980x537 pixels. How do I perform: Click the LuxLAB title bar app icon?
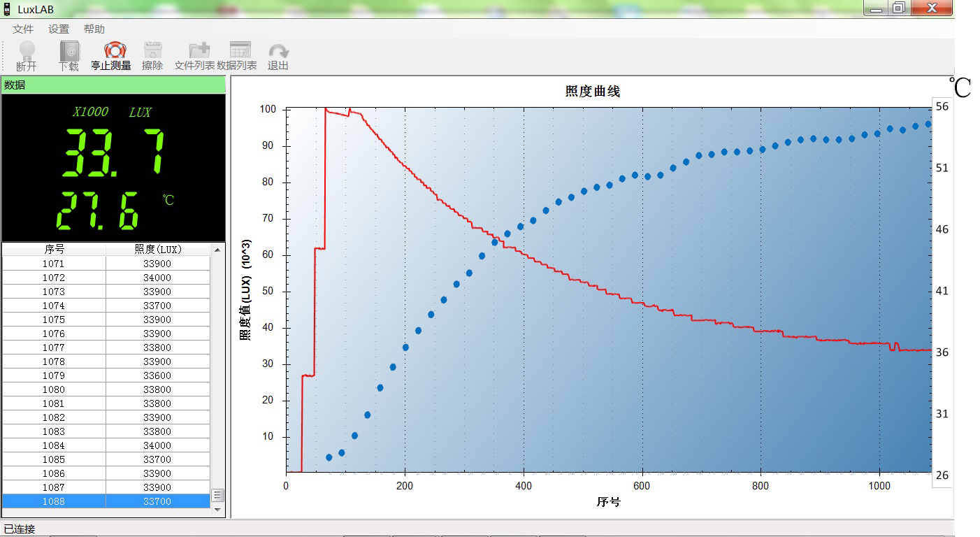click(x=7, y=9)
